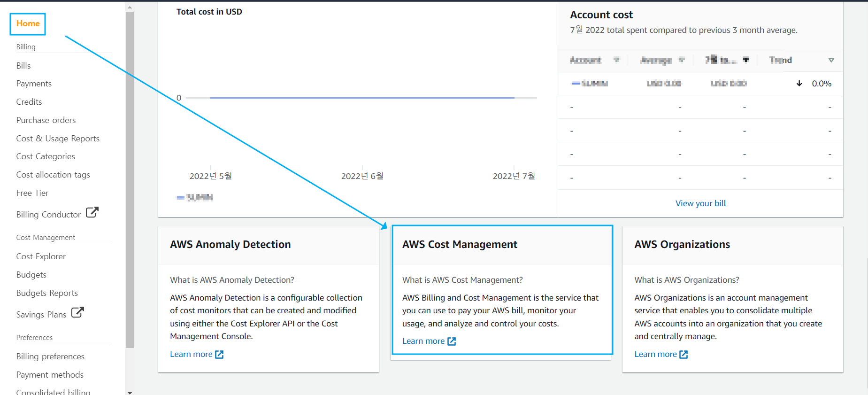Open Cost Categories in the sidebar
Screen dimensions: 868x395
point(46,156)
